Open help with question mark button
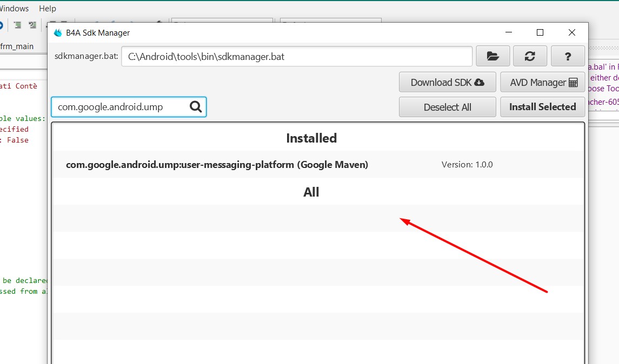Image resolution: width=619 pixels, height=364 pixels. (x=568, y=56)
